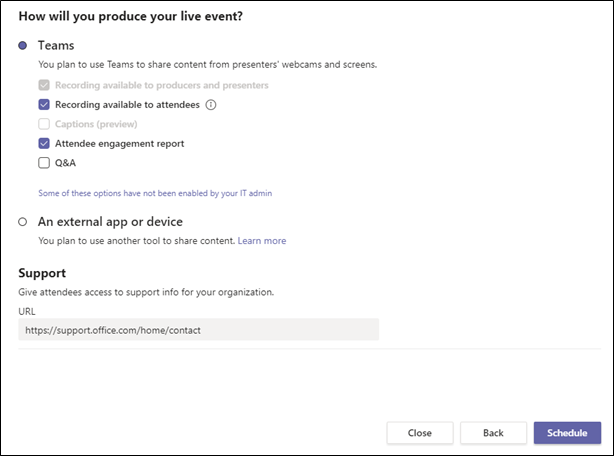Image resolution: width=614 pixels, height=456 pixels.
Task: Click the info icon beside Recording available to attendees
Action: point(211,105)
